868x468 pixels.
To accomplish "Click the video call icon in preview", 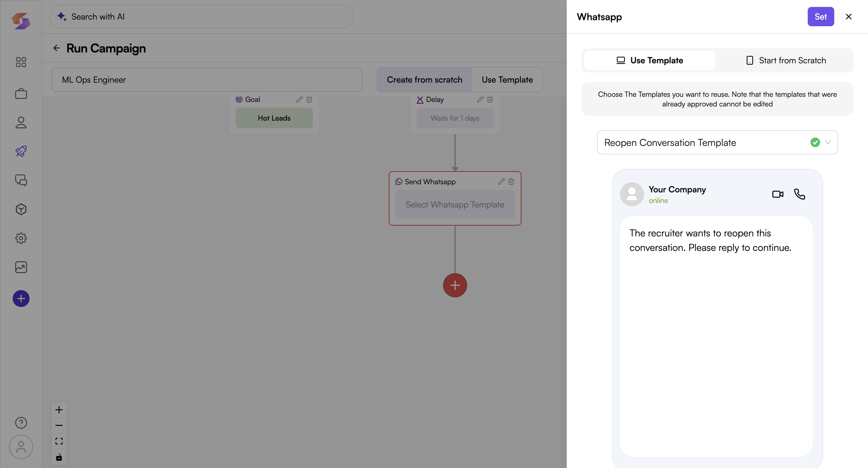I will coord(778,194).
